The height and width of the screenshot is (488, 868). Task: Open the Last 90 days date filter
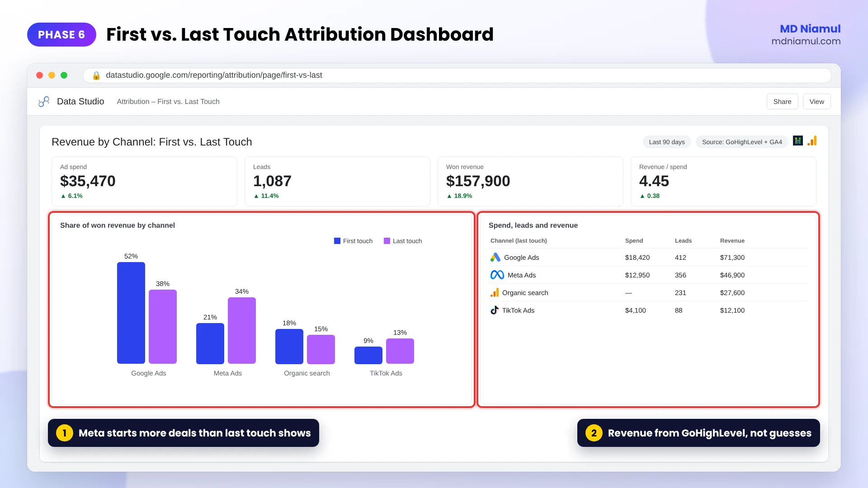pyautogui.click(x=667, y=142)
